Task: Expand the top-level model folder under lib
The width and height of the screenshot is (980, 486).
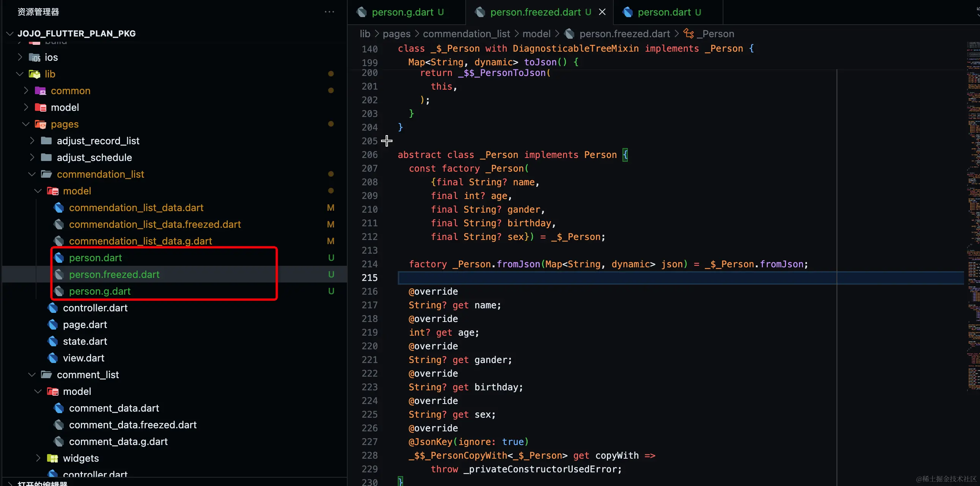Action: [26, 107]
